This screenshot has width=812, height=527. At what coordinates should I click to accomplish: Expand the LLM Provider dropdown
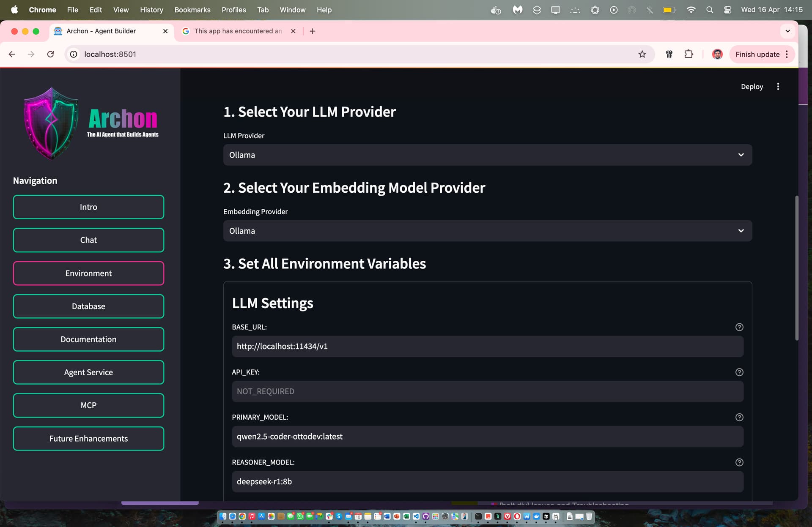[x=488, y=155]
